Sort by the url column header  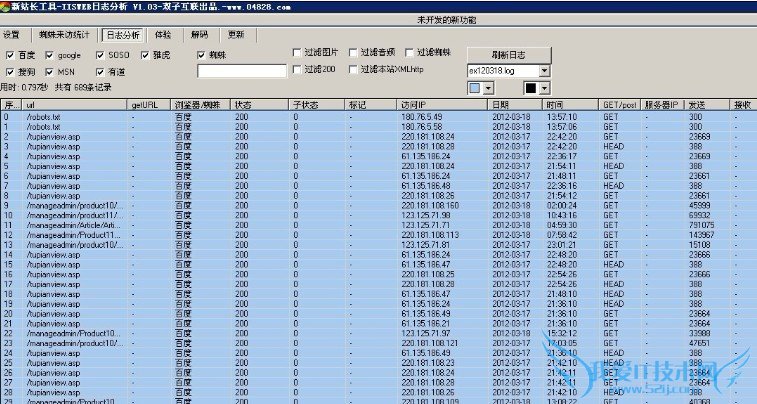pyautogui.click(x=75, y=105)
